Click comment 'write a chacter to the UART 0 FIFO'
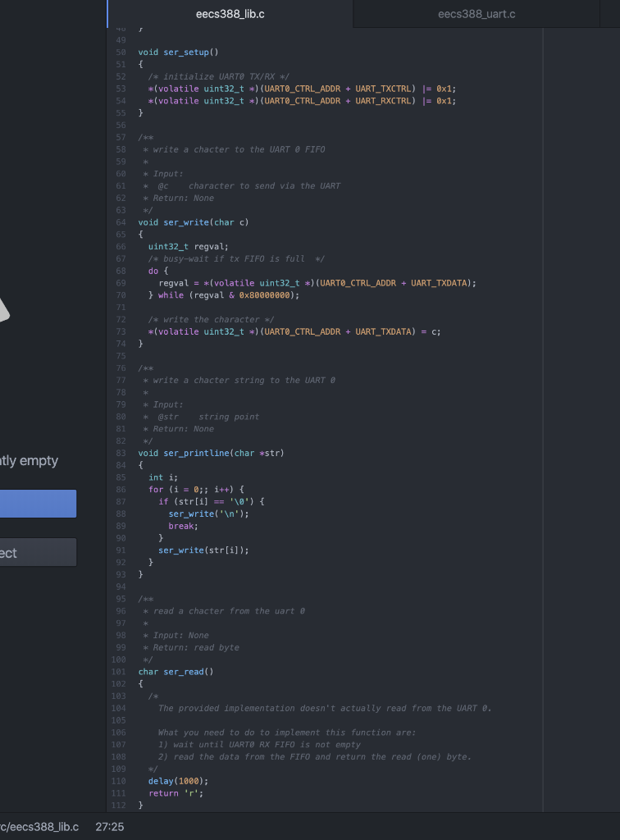Image resolution: width=620 pixels, height=840 pixels. 234,149
